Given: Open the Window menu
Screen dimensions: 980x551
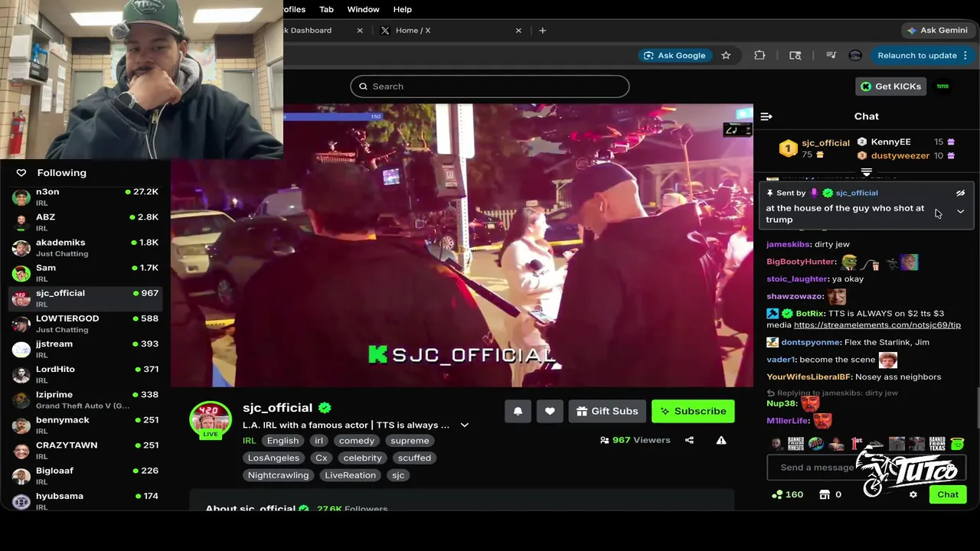Looking at the screenshot, I should (x=363, y=9).
